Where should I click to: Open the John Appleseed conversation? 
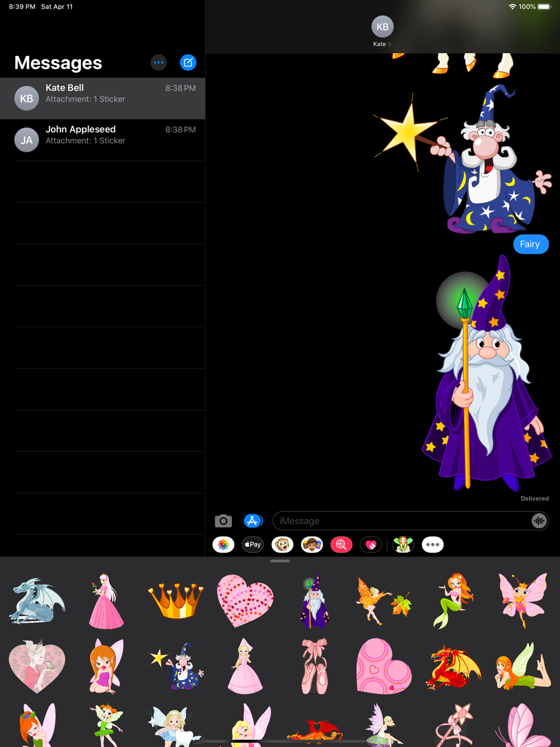102,140
